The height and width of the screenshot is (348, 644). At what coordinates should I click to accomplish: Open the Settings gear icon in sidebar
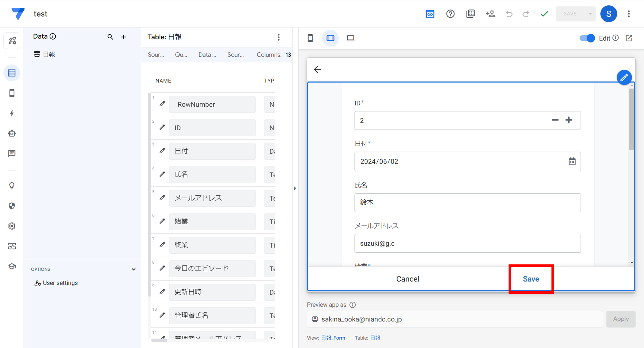[x=12, y=226]
